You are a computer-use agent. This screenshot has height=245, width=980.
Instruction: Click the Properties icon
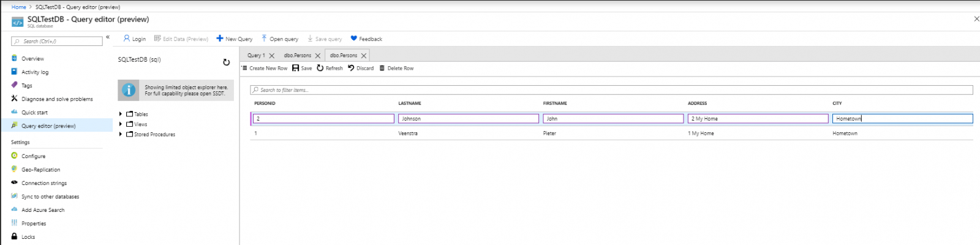coord(14,223)
